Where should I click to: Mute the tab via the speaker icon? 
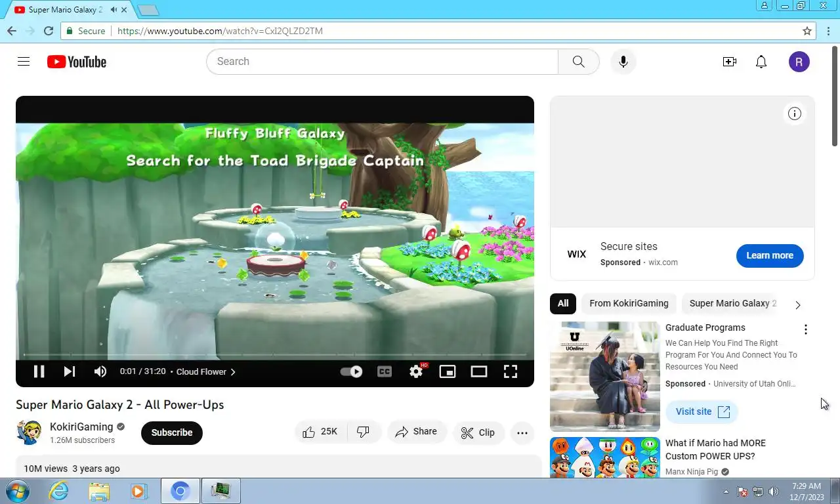click(114, 10)
